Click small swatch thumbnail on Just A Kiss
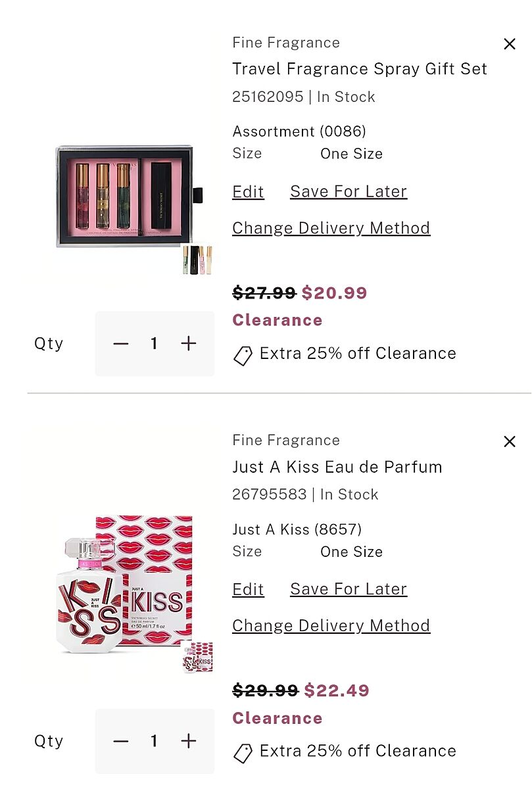Image resolution: width=532 pixels, height=789 pixels. tap(197, 657)
